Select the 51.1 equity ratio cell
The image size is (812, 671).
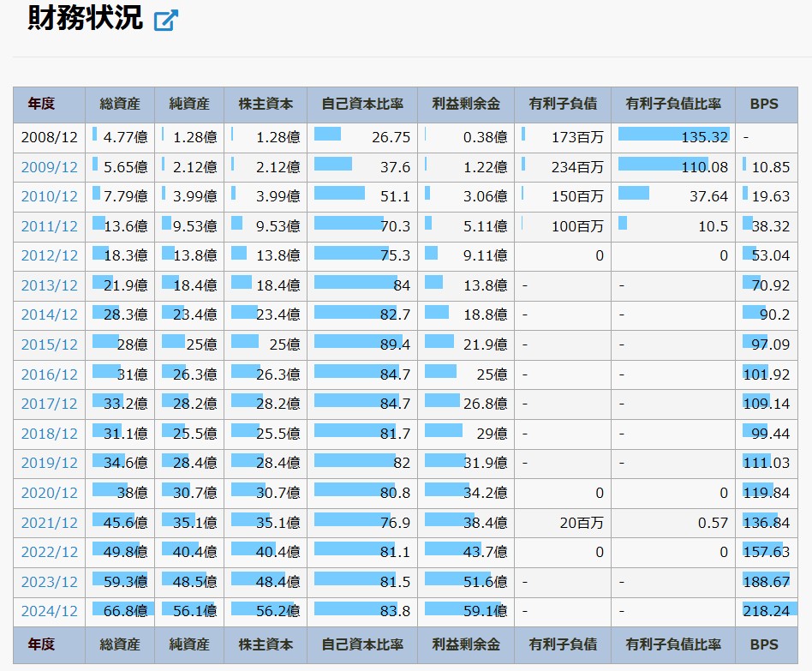click(x=362, y=196)
